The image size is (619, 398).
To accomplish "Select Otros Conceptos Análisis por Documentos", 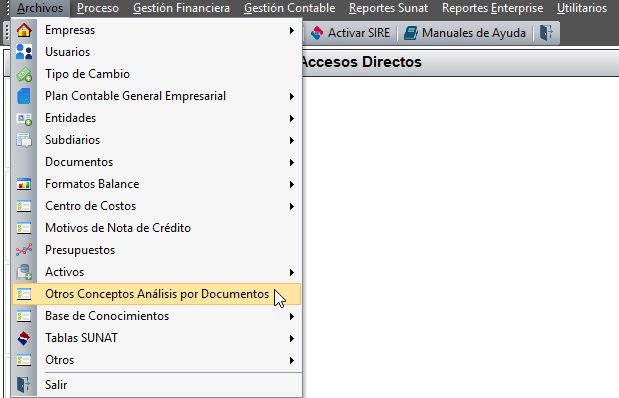I will pos(157,294).
